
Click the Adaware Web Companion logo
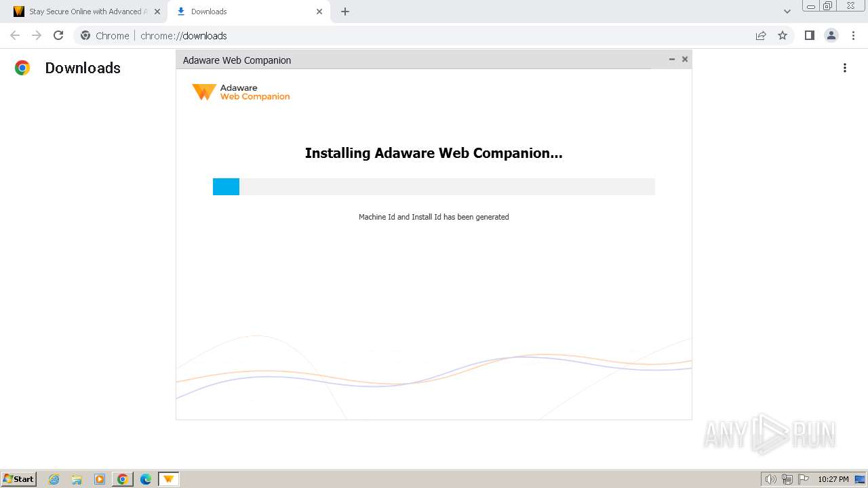point(241,92)
